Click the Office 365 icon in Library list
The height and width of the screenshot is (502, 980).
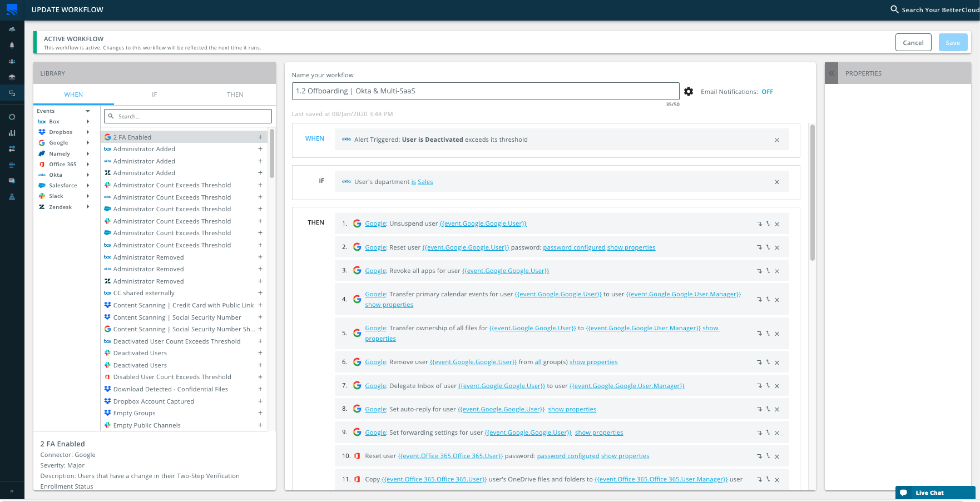pyautogui.click(x=42, y=164)
